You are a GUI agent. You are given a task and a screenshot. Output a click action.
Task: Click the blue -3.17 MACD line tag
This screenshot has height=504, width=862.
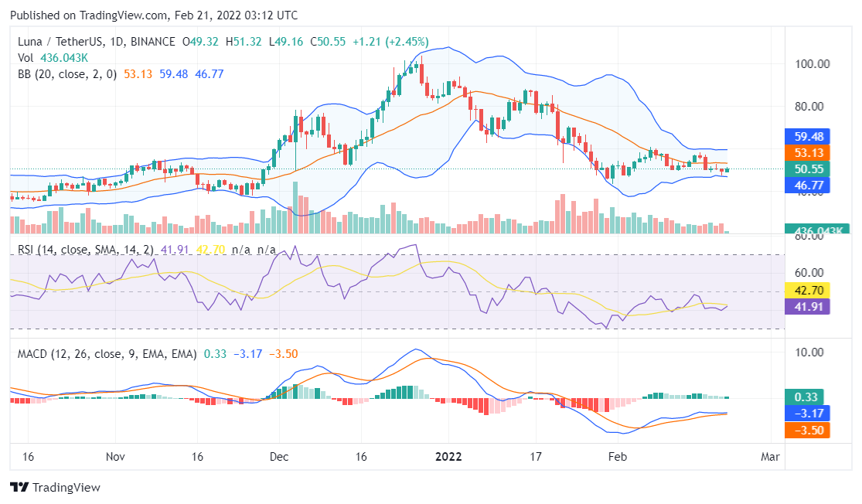(x=806, y=413)
